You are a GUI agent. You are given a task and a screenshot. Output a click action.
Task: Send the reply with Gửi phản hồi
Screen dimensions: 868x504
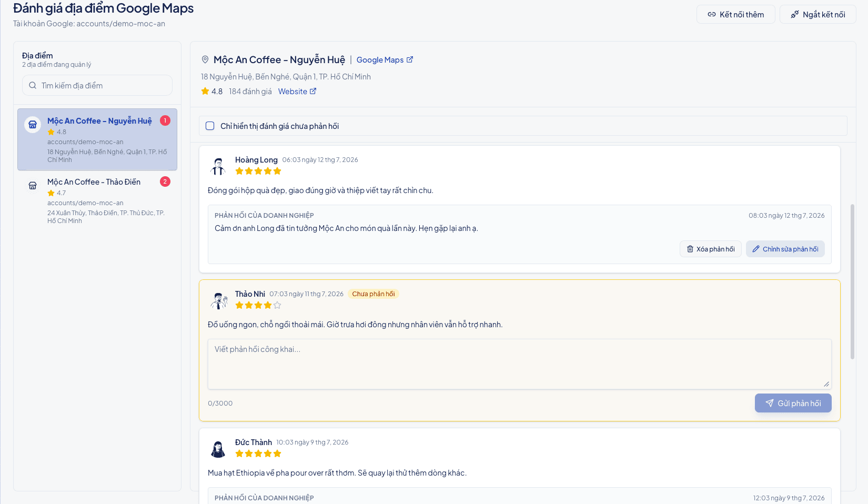coord(793,403)
